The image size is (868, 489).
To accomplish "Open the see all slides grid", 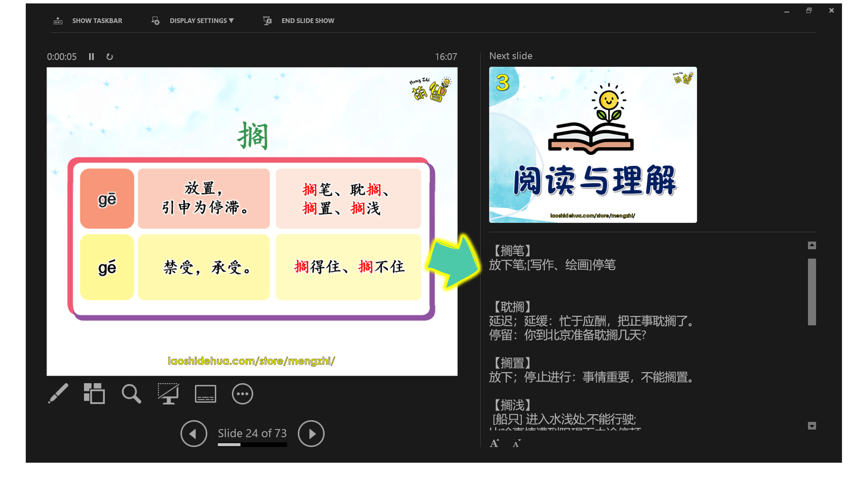I will tap(94, 393).
